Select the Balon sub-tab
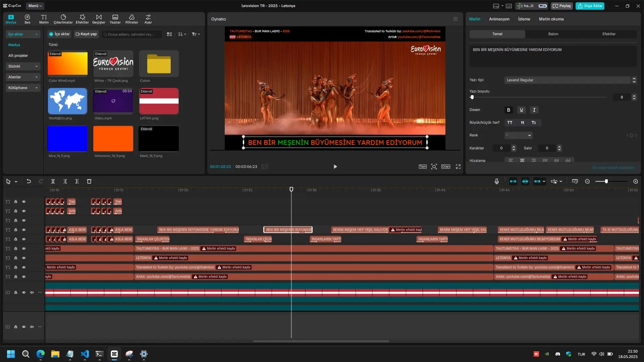Viewport: 644px width, 362px height. pos(553,34)
